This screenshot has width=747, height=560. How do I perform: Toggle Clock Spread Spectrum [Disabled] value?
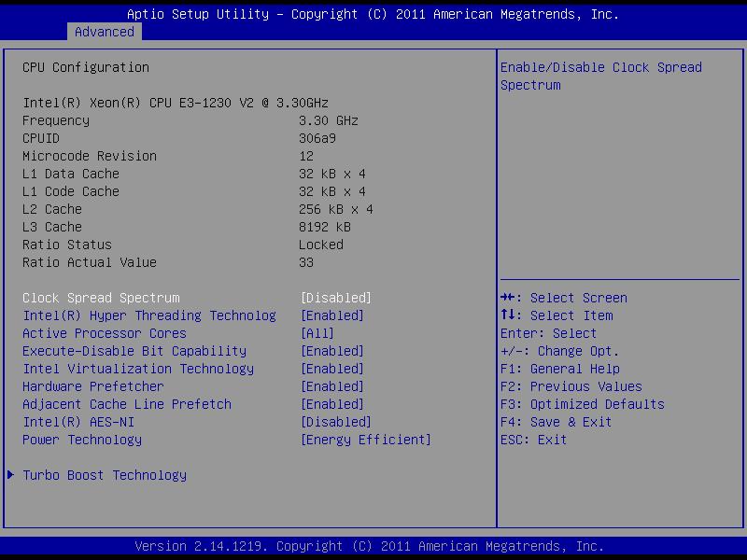pos(335,298)
